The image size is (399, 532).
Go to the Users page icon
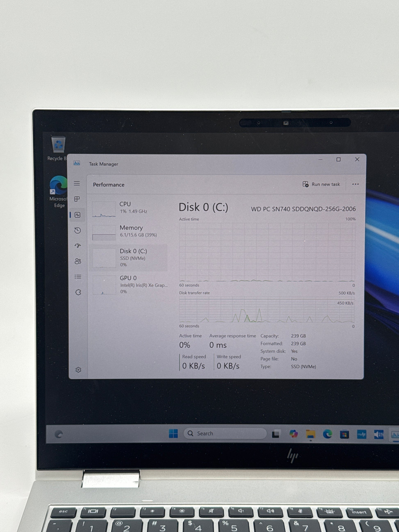[78, 261]
